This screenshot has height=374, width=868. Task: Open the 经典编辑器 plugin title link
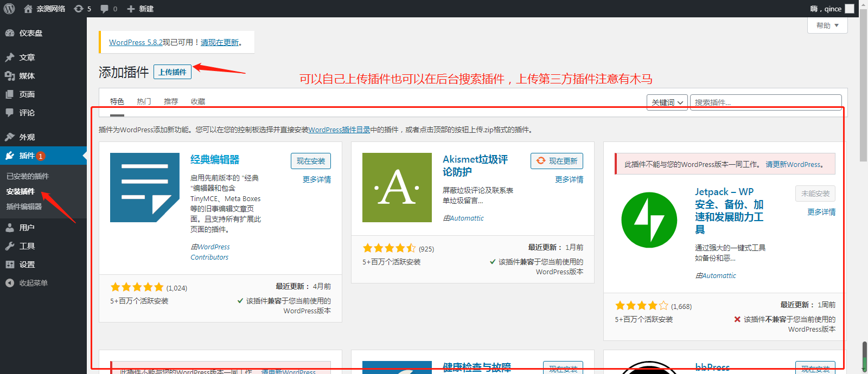pyautogui.click(x=215, y=159)
